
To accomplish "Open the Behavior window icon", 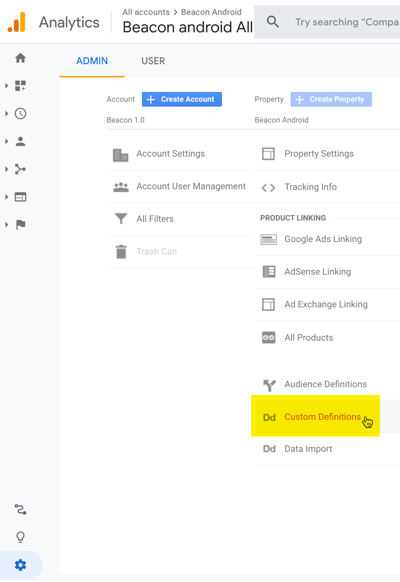I will (20, 197).
